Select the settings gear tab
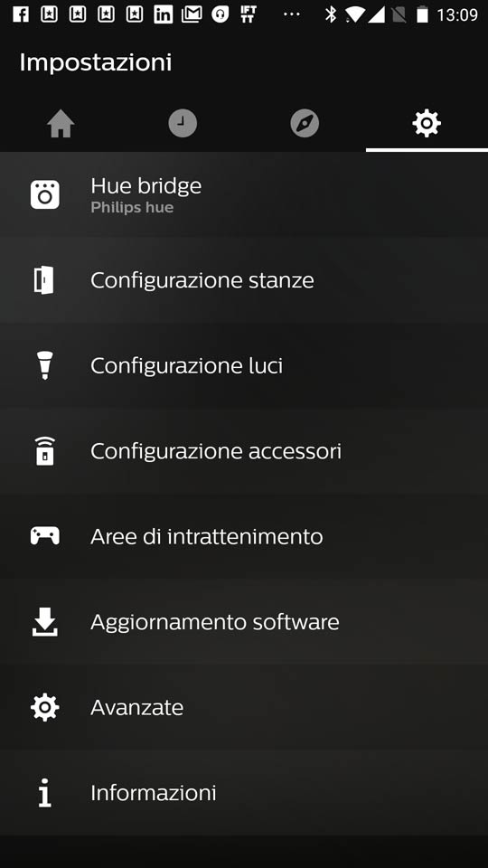Image resolution: width=488 pixels, height=868 pixels. point(427,123)
